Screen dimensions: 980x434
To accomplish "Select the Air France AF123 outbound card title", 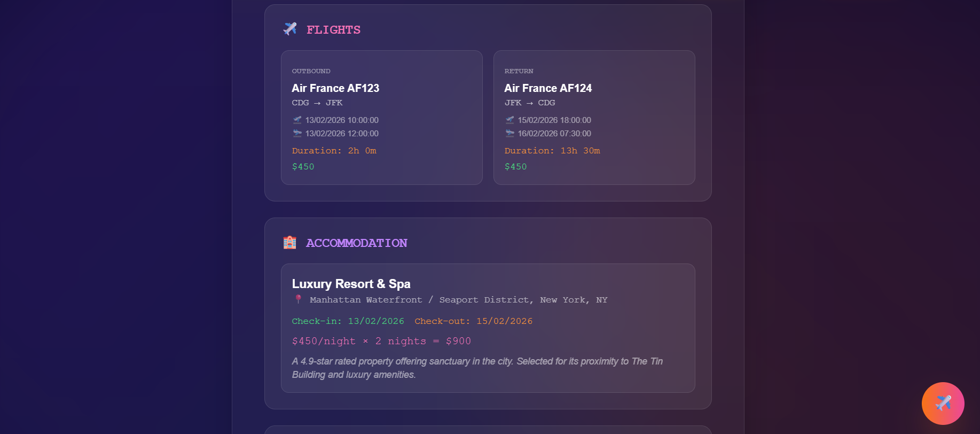I will 335,88.
